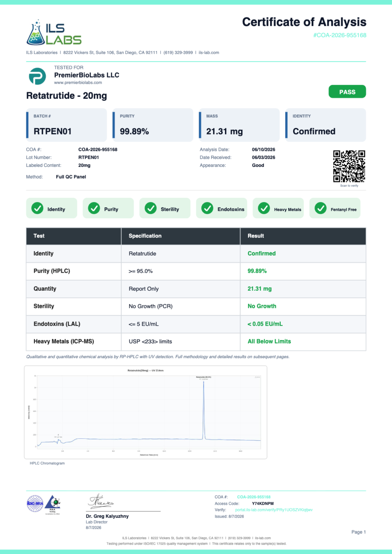This screenshot has height=554, width=392.
Task: Click the Retatrutide peak in chromatogram
Action: (x=203, y=409)
